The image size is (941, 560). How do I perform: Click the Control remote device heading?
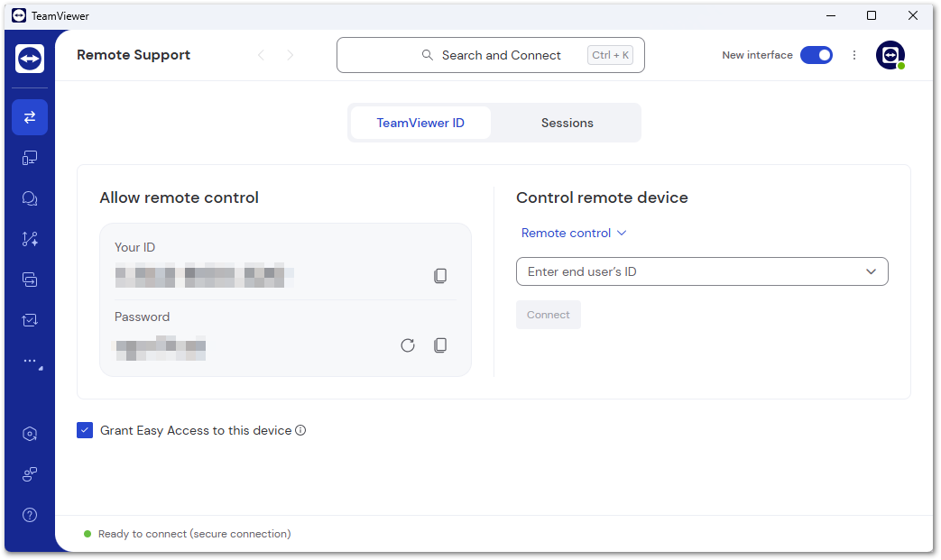point(602,197)
